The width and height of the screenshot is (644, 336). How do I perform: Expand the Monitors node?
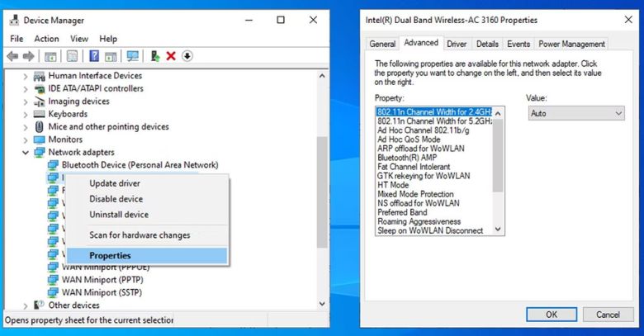click(x=26, y=140)
